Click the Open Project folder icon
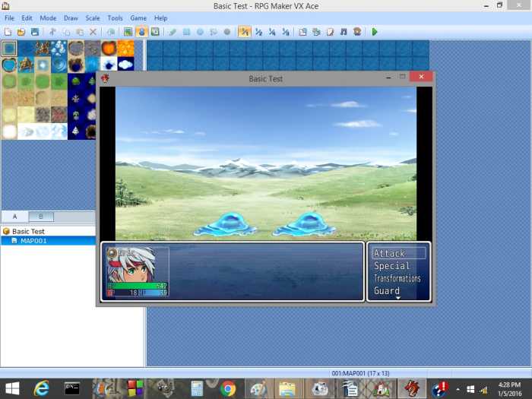 click(21, 32)
